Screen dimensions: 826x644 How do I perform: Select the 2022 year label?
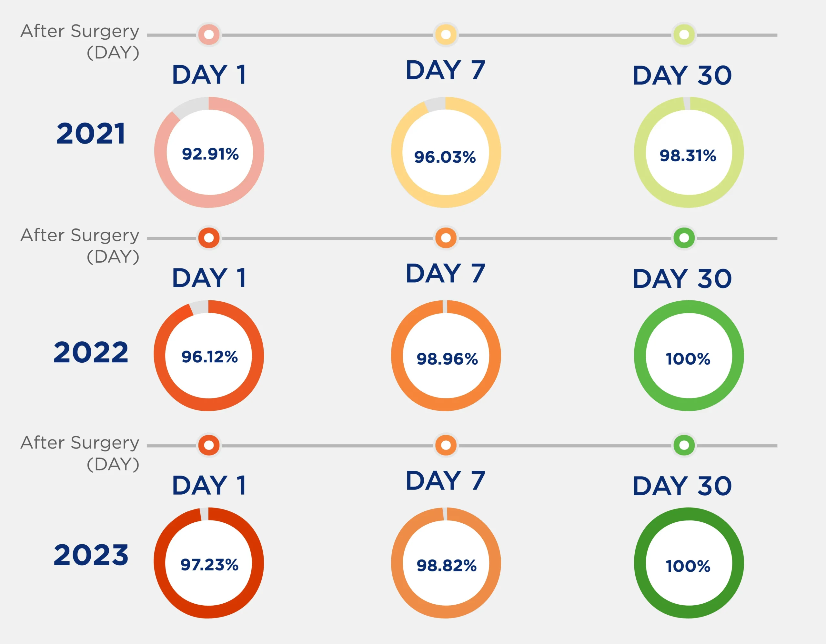click(x=91, y=352)
